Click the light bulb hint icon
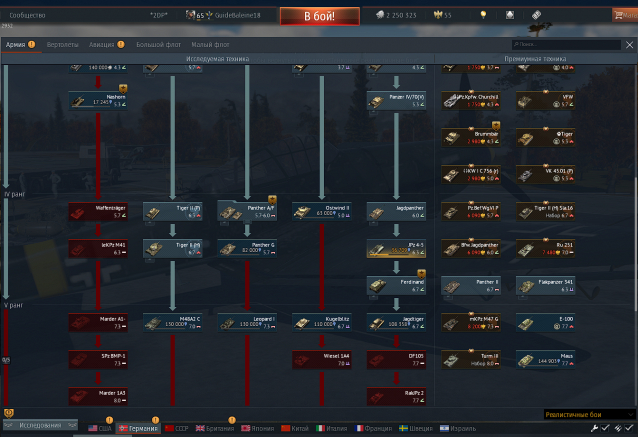The width and height of the screenshot is (638, 437). point(483,15)
